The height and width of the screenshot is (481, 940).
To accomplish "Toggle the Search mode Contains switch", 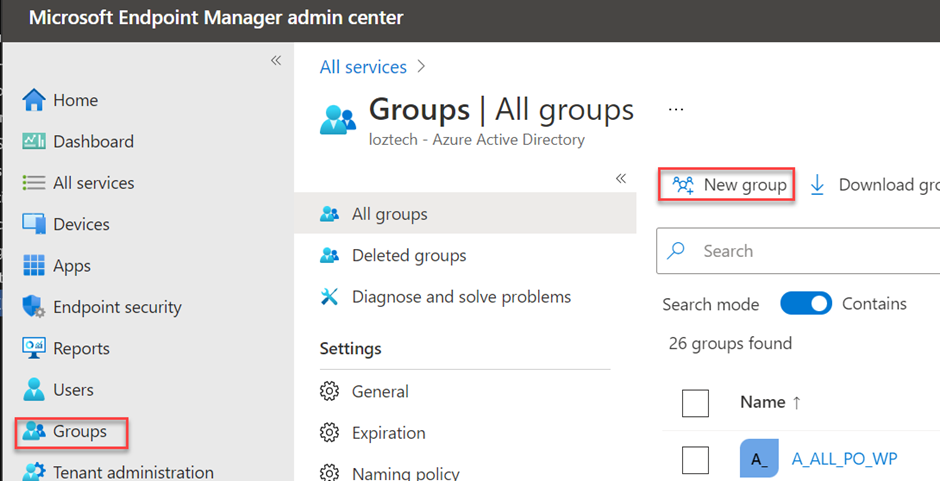I will pos(806,303).
